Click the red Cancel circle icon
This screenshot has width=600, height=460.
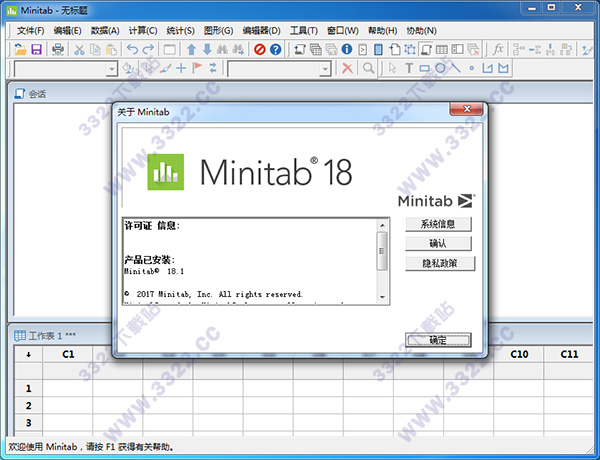click(x=260, y=49)
